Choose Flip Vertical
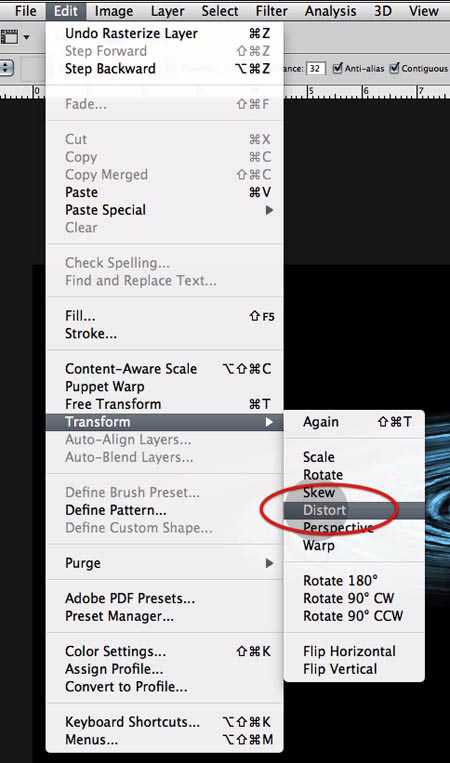This screenshot has height=763, width=450. click(354, 669)
